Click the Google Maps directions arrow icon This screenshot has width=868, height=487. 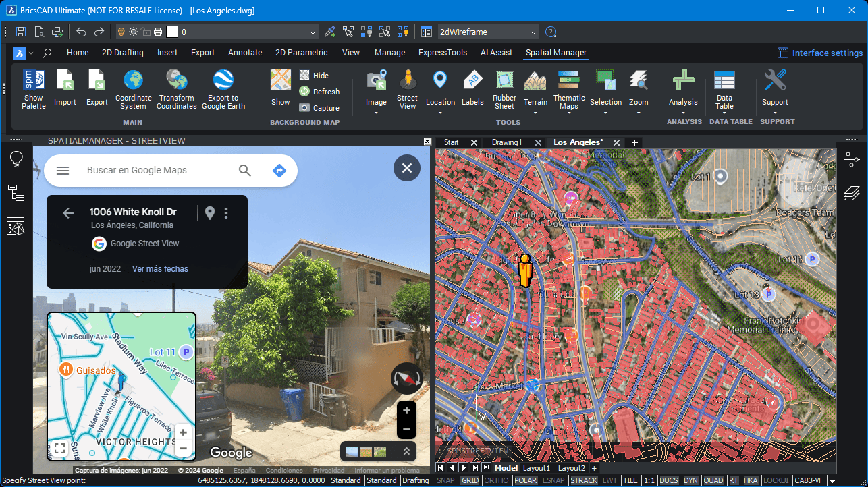[279, 171]
